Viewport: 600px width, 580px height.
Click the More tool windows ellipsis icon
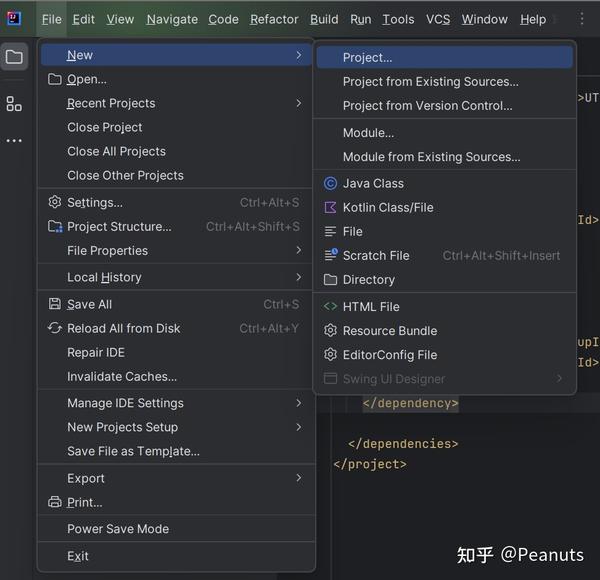[x=14, y=141]
